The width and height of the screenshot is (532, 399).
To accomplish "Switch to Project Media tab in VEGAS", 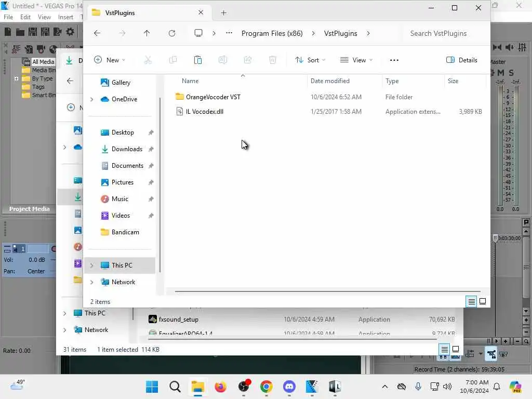I will (29, 209).
